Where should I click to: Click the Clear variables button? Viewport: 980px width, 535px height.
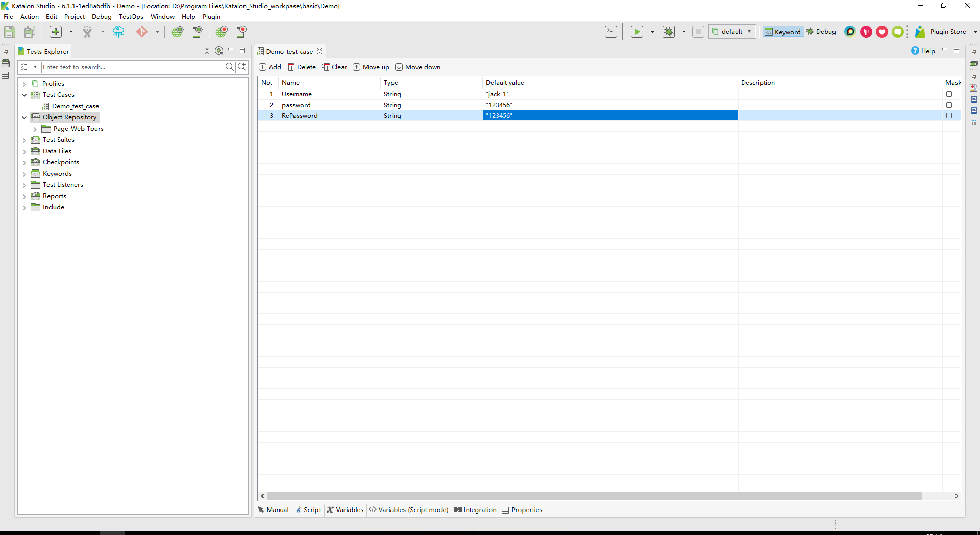pyautogui.click(x=335, y=67)
